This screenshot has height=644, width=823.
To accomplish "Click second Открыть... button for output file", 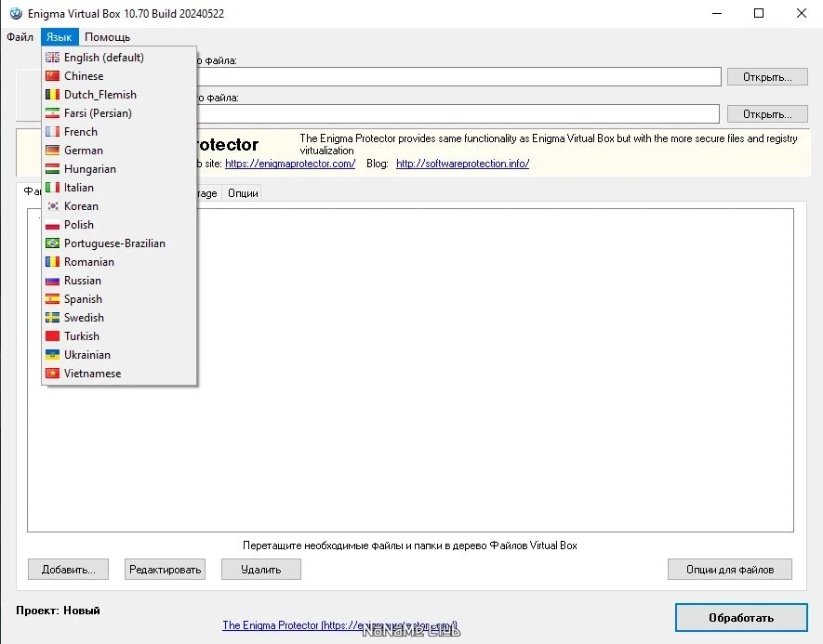I will tap(767, 113).
